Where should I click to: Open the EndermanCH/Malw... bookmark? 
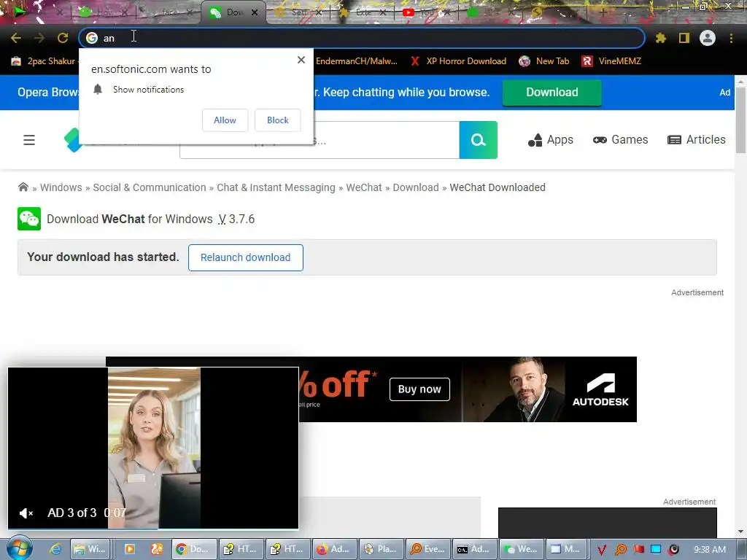point(356,61)
